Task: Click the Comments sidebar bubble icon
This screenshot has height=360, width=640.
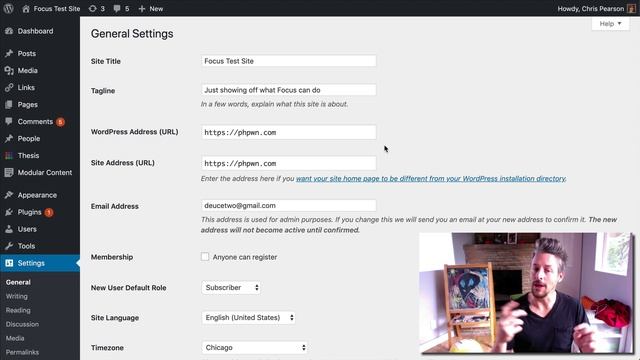Action: coord(9,121)
